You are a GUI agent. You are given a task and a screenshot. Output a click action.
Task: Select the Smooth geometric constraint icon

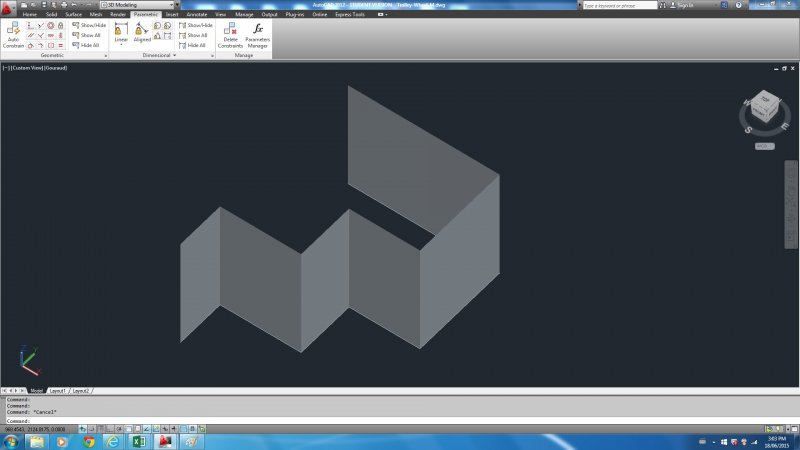(40, 45)
